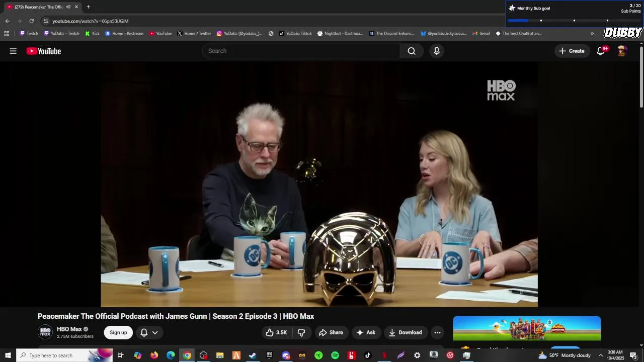Viewport: 644px width, 362px height.
Task: Open Windows Action Center notifications
Action: (x=634, y=355)
